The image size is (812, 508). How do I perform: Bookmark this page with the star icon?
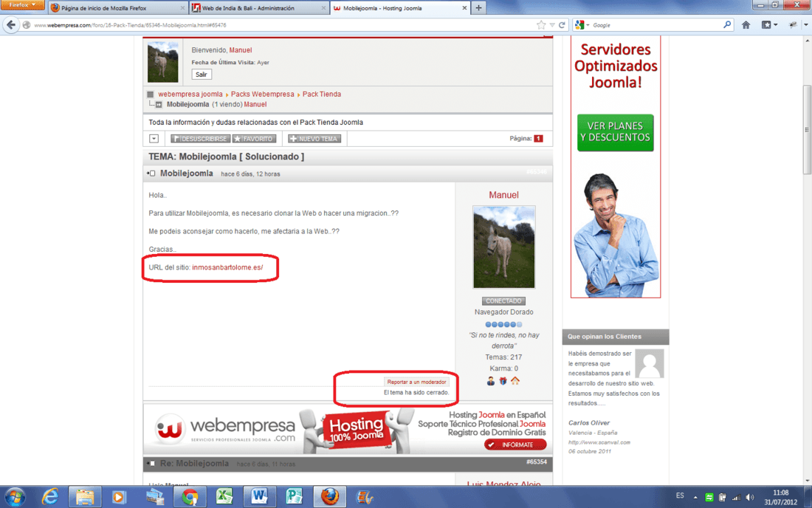coord(541,25)
